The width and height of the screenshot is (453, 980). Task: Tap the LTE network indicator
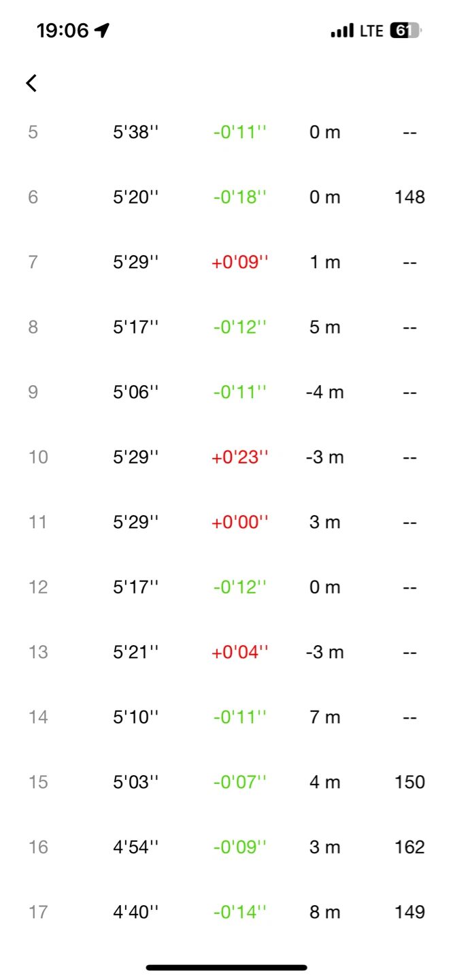coord(371,31)
